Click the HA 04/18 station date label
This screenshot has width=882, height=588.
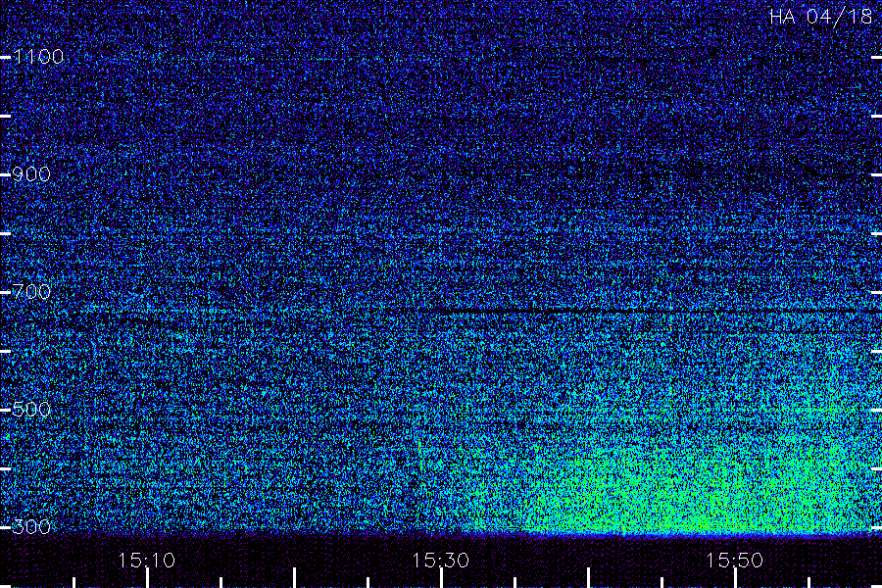click(x=820, y=17)
